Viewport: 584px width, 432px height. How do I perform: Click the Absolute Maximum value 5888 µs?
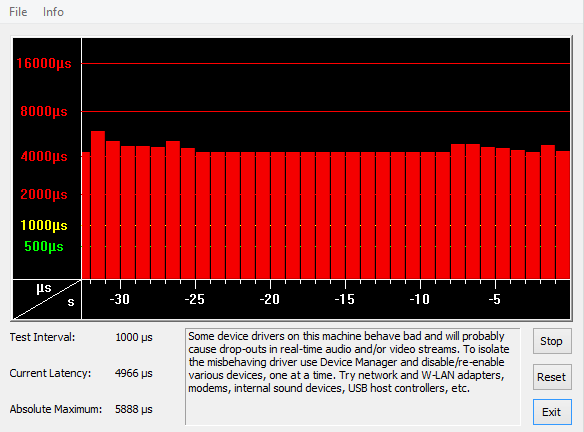pos(134,409)
